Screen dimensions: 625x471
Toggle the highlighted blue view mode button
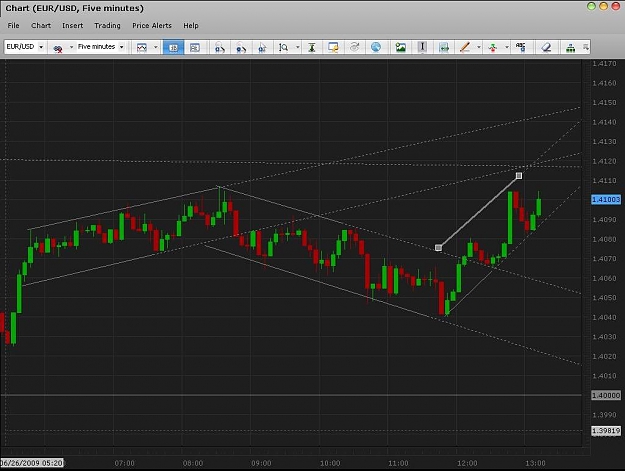coord(173,47)
